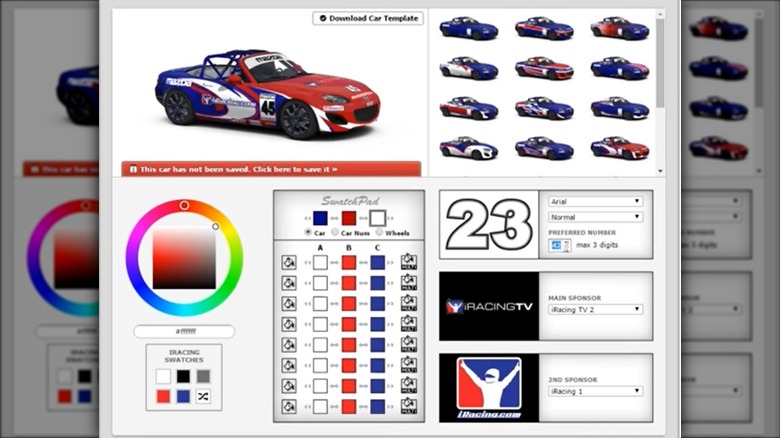
Task: Click swap arrow between B and C in first row
Action: pos(363,262)
